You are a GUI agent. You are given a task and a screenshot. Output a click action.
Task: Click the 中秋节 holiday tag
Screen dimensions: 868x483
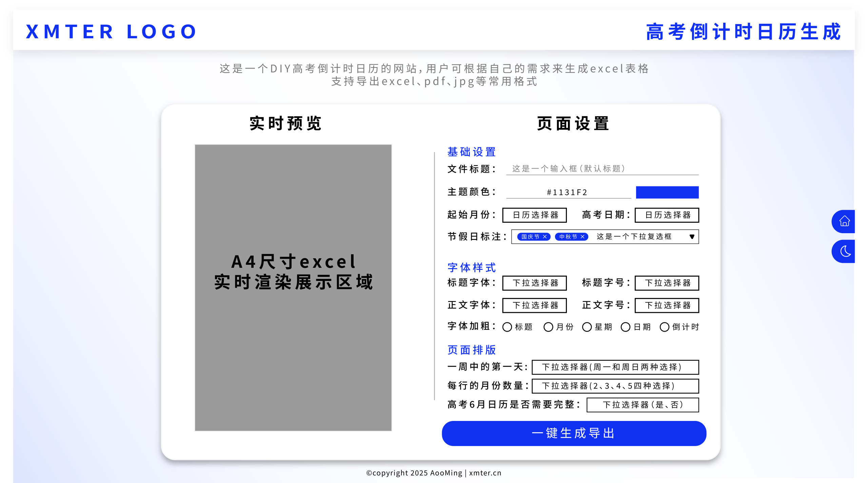(x=571, y=237)
